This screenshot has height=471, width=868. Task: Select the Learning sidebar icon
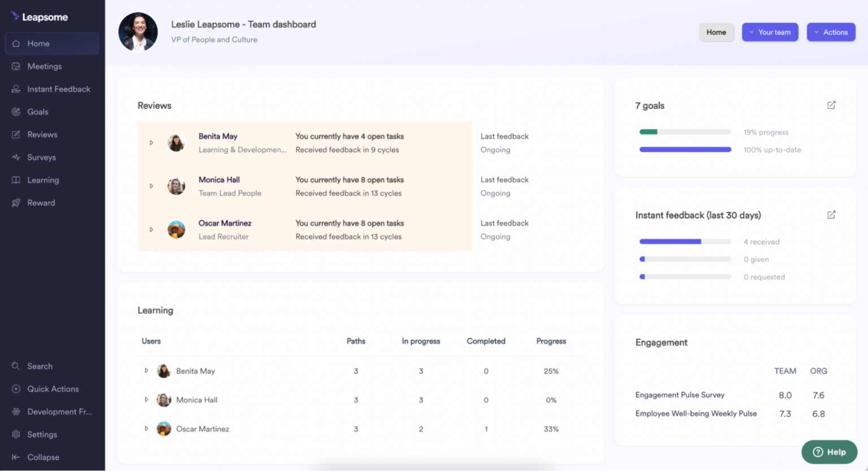point(15,180)
